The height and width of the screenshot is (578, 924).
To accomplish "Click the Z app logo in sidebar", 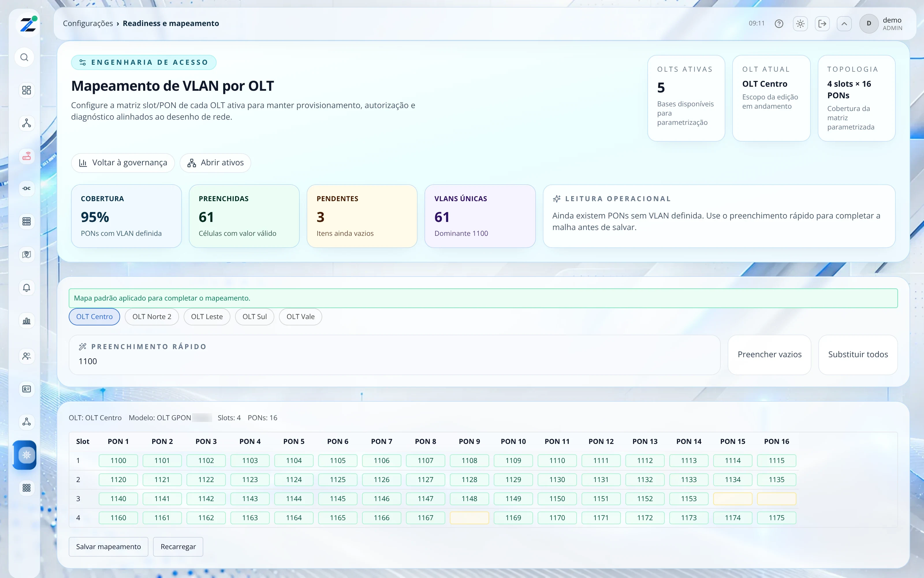I will click(x=28, y=24).
